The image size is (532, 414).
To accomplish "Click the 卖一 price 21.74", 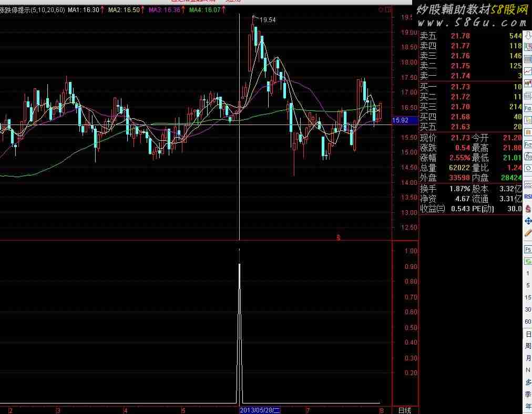I will tap(461, 76).
